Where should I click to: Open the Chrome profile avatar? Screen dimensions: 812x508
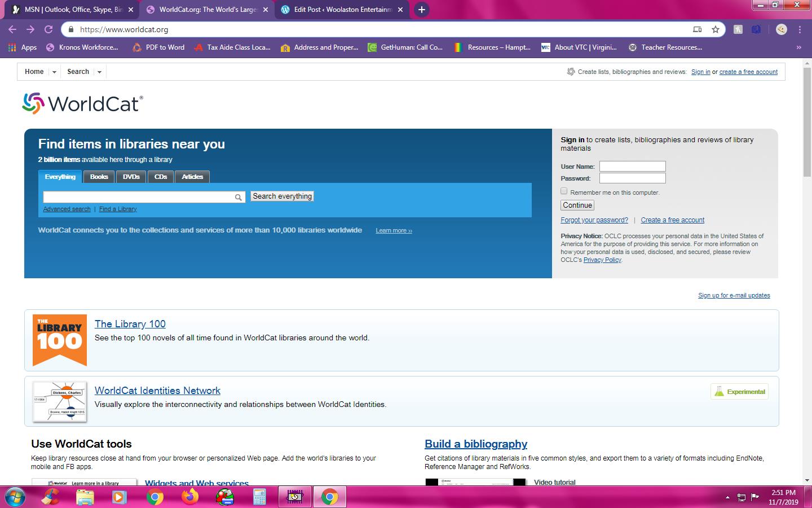click(782, 29)
